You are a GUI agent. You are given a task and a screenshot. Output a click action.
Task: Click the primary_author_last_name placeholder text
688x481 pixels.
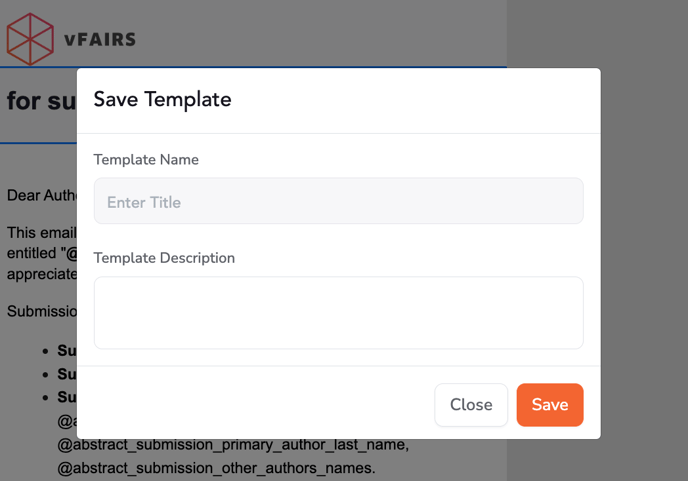tap(233, 444)
